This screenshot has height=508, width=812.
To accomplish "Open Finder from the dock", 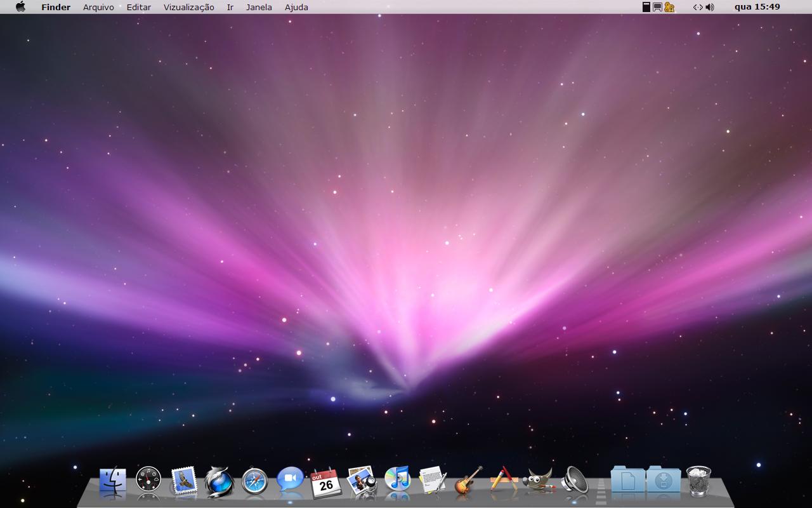I will coord(113,481).
